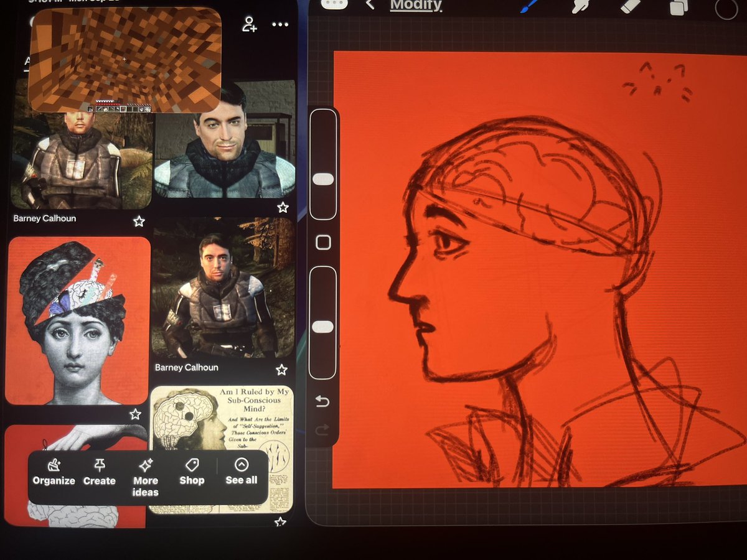Tap Create in the Pinterest board toolbar
This screenshot has height=560, width=747.
100,473
